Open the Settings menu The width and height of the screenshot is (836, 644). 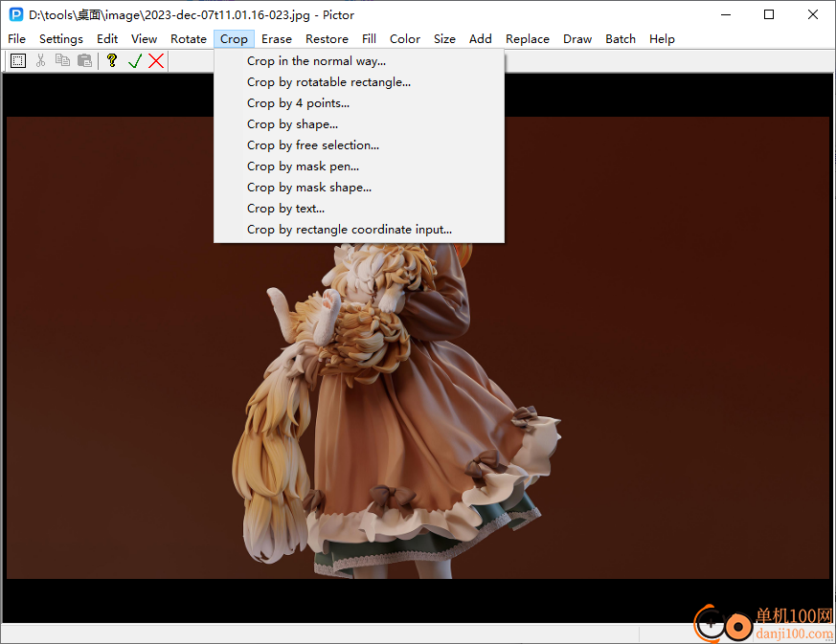point(61,39)
